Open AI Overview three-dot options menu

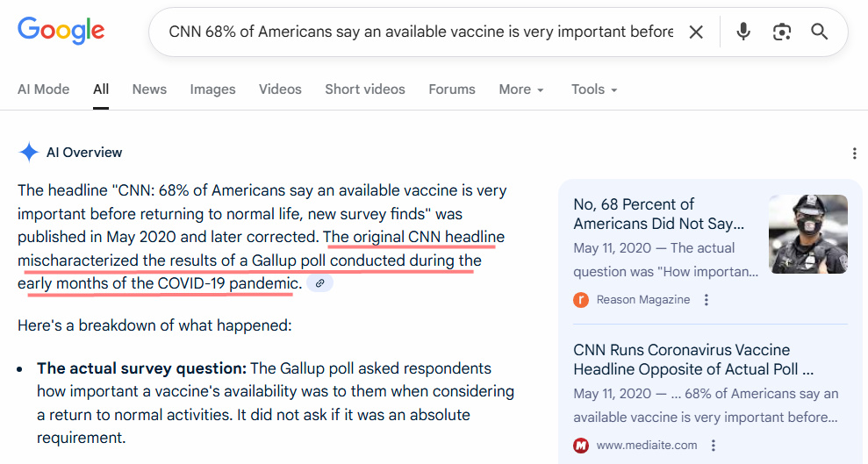pos(854,153)
